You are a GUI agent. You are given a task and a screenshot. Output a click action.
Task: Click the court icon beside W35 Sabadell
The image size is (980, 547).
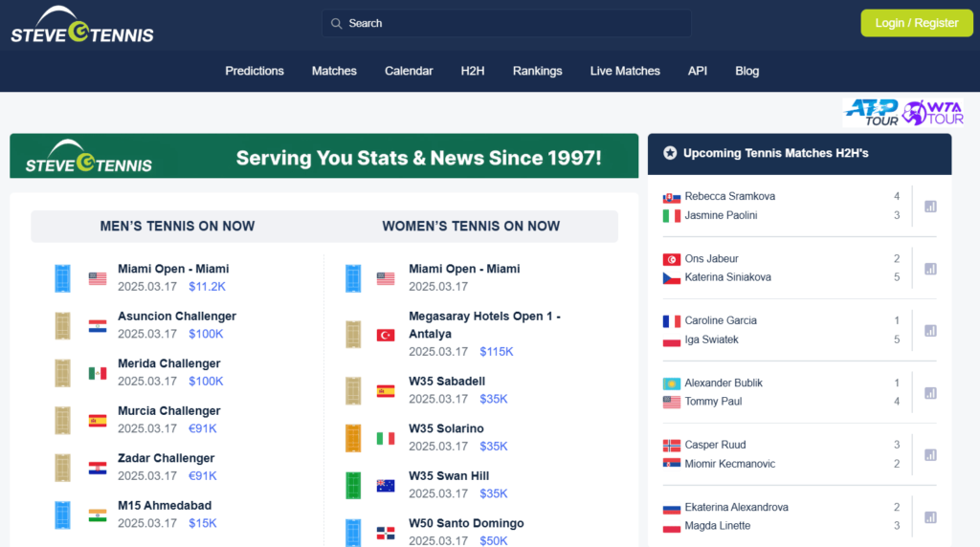tap(353, 391)
